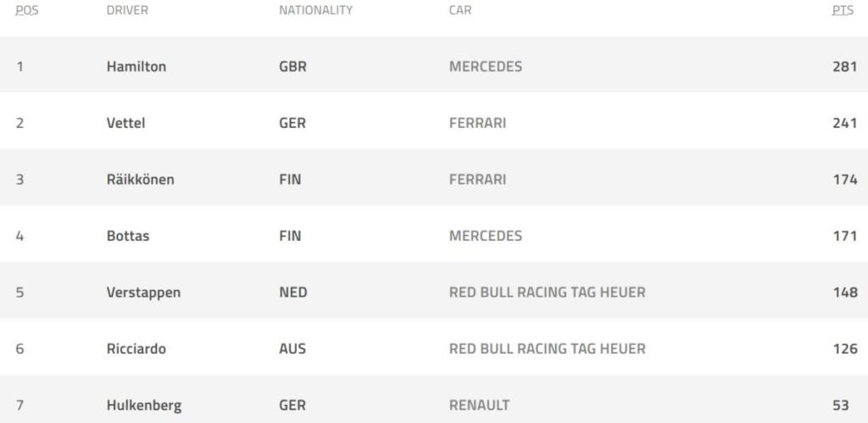This screenshot has height=423, width=868.
Task: Click on driver name Vettel
Action: (126, 123)
